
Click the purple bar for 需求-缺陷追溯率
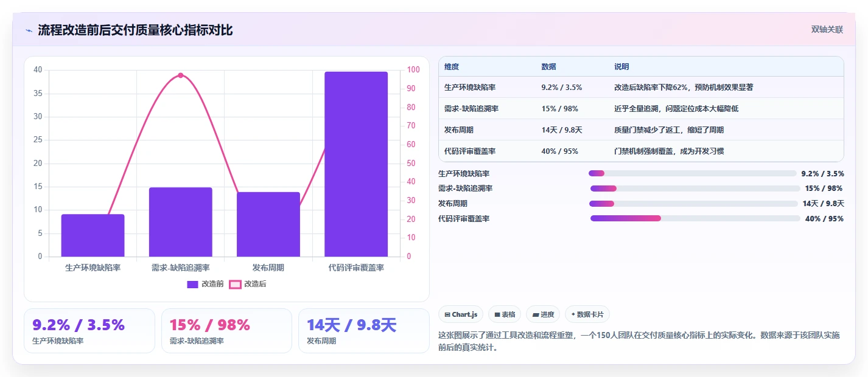click(x=181, y=222)
